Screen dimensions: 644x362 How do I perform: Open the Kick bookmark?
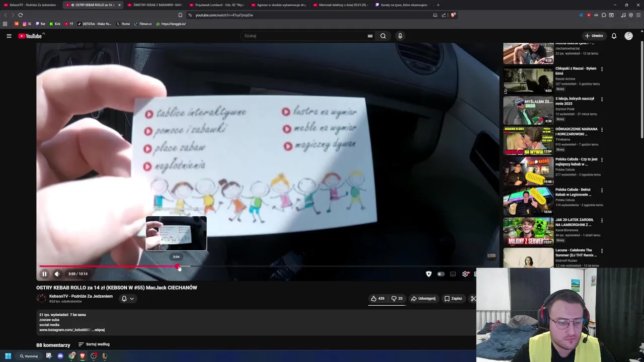[54, 24]
